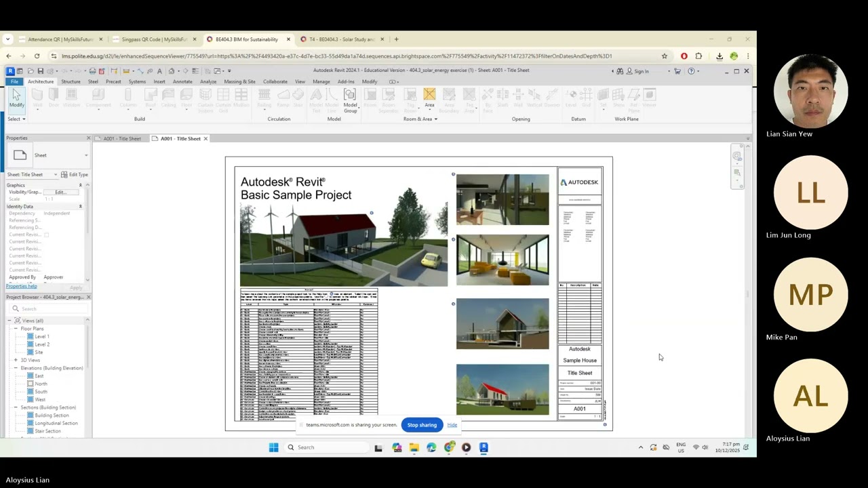
Task: Select the Level datum tool
Action: tap(571, 99)
